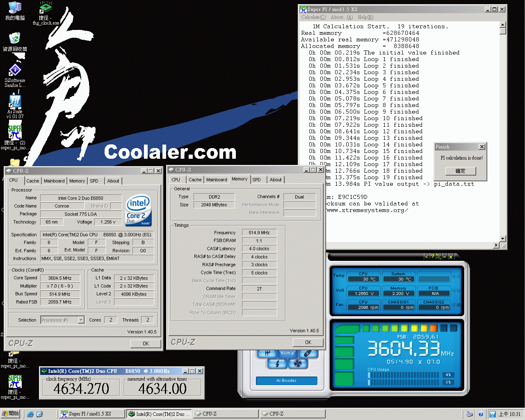Click the Normal mode button in Ai Suite
Image resolution: width=525 pixels, height=420 pixels.
coord(288,353)
